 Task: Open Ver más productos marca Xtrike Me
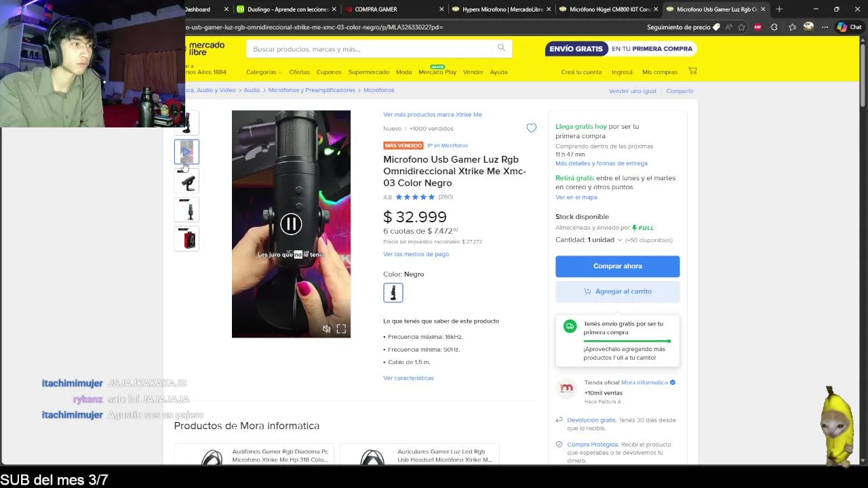tap(433, 115)
